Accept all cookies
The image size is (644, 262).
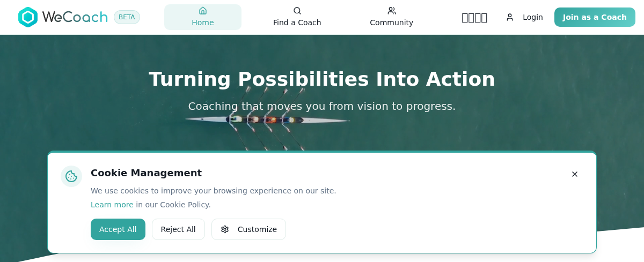coord(118,229)
